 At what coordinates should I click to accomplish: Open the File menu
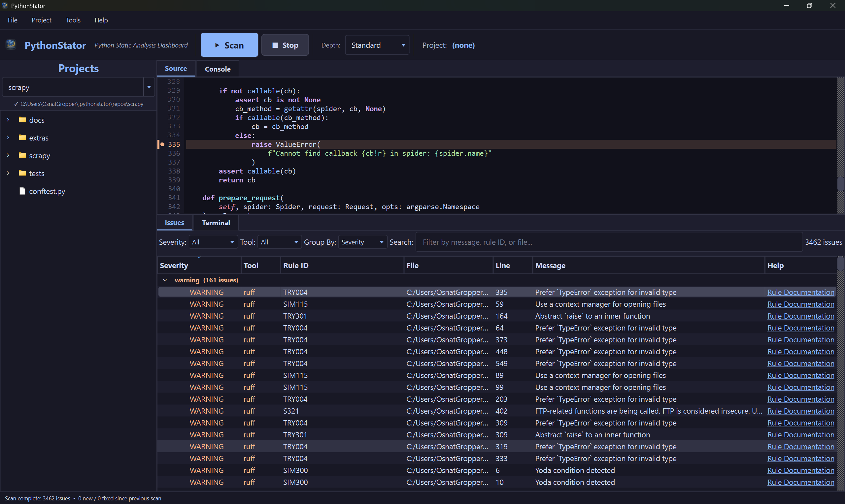tap(13, 20)
